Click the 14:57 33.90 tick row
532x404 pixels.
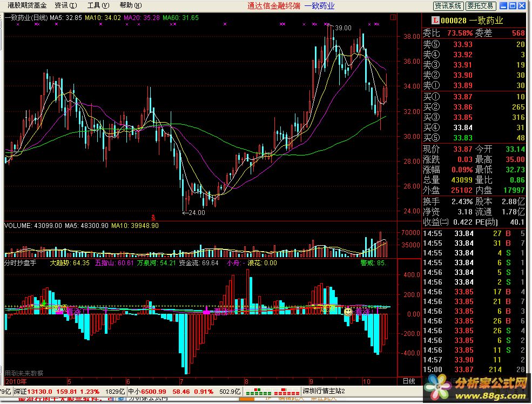(x=474, y=360)
